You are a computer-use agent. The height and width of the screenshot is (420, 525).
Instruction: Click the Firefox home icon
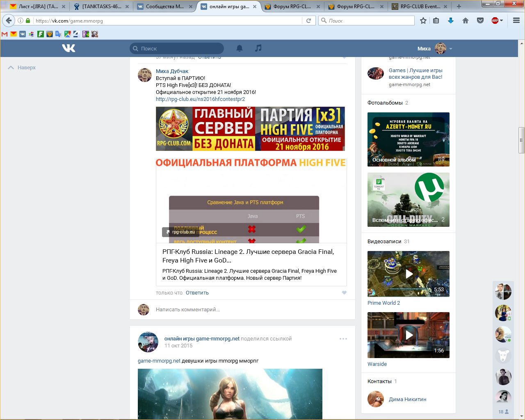465,21
